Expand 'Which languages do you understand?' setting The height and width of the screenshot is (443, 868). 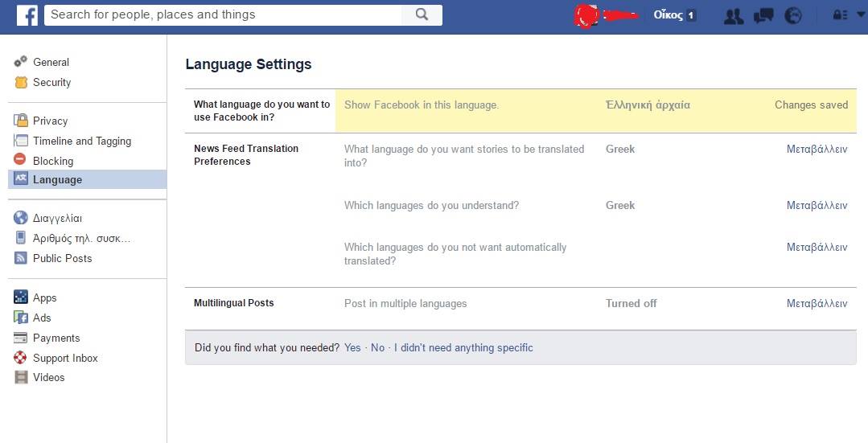[x=817, y=205]
